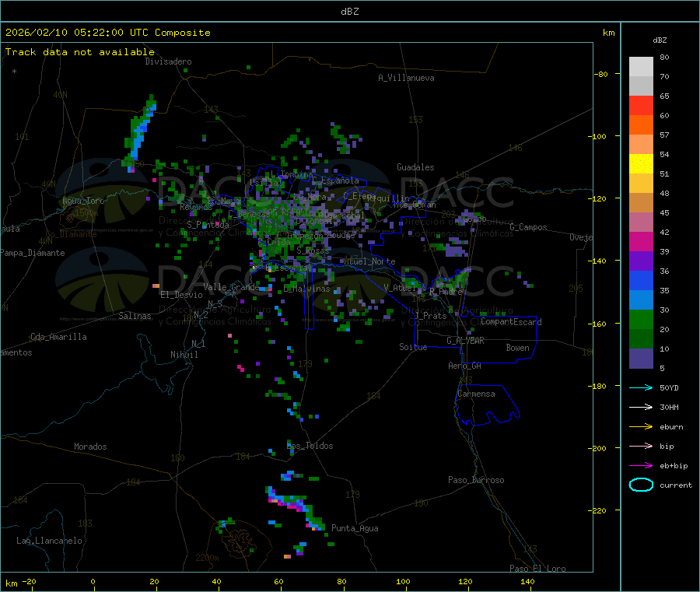Click the Lag.Llancanelo map label
The image size is (700, 592).
point(50,541)
